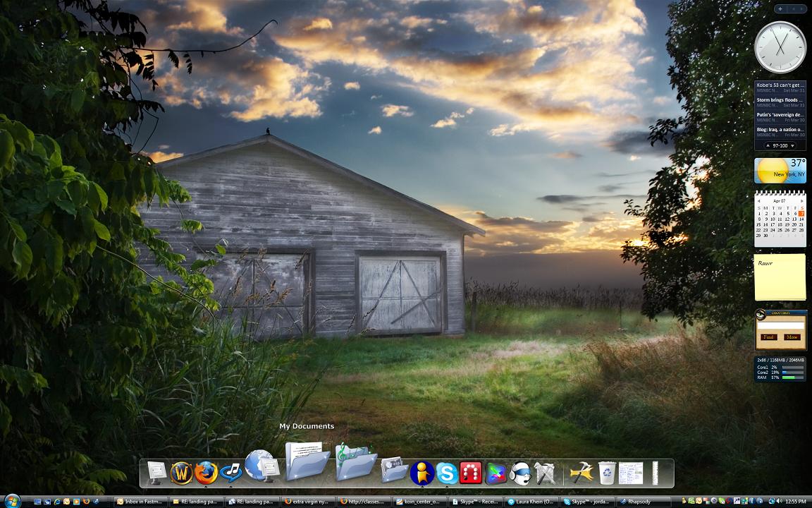
Task: Select April 7 on the calendar gadget
Action: point(802,212)
